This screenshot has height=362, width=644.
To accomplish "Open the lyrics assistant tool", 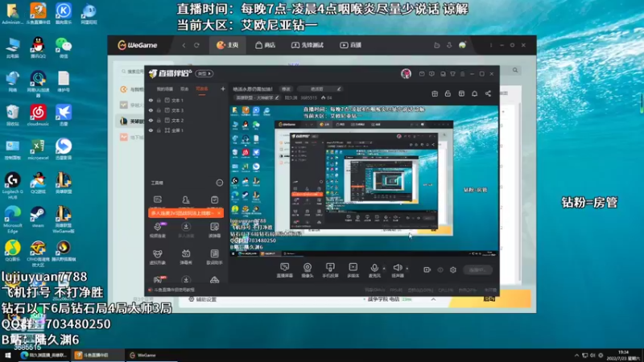I will 214,257.
